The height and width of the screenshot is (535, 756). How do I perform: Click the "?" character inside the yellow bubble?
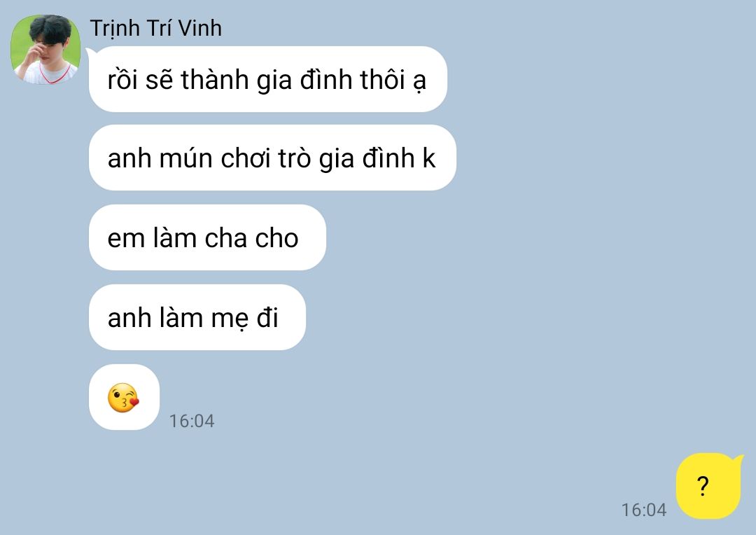(x=703, y=486)
